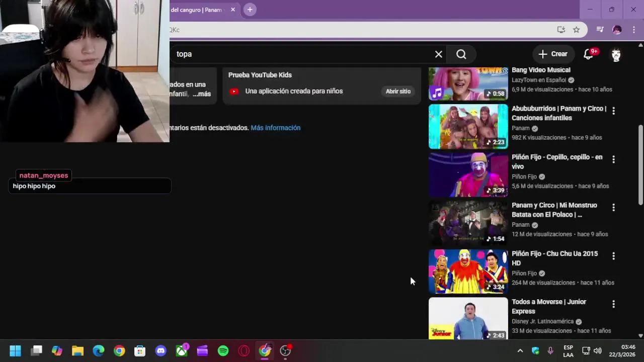Launch Microsoft Edge from taskbar
The height and width of the screenshot is (362, 644).
click(x=99, y=351)
